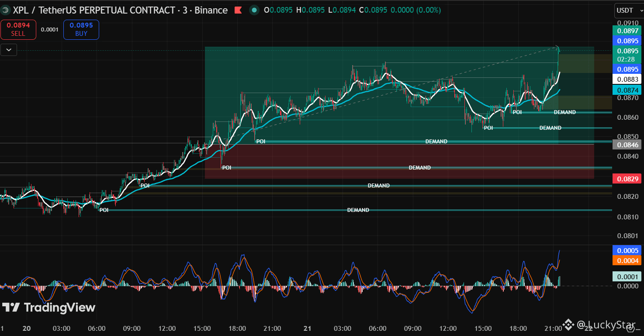The height and width of the screenshot is (336, 644).
Task: Click the gray 0.0846 price label
Action: 628,145
